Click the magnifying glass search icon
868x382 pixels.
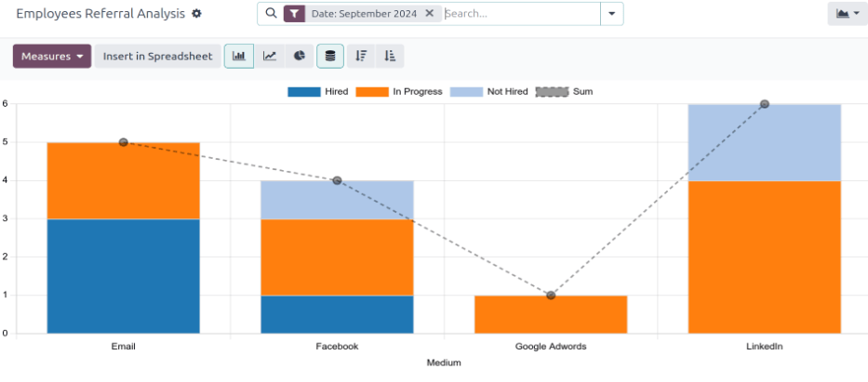pyautogui.click(x=271, y=14)
